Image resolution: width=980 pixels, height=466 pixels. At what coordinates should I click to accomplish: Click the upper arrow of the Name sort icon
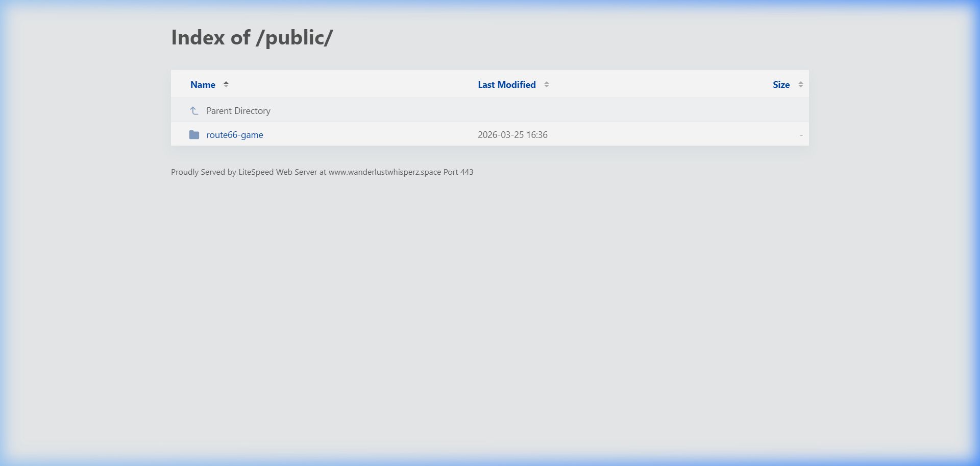(x=226, y=82)
